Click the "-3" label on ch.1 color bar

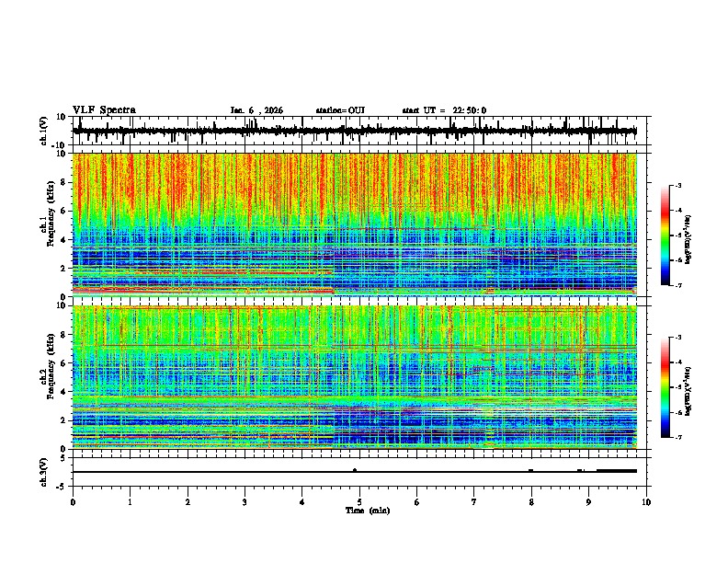pyautogui.click(x=677, y=185)
